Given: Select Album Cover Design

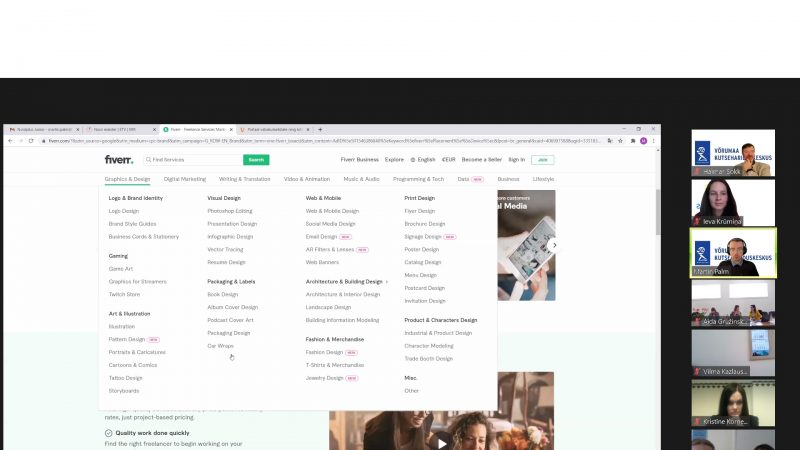Looking at the screenshot, I should coord(233,307).
